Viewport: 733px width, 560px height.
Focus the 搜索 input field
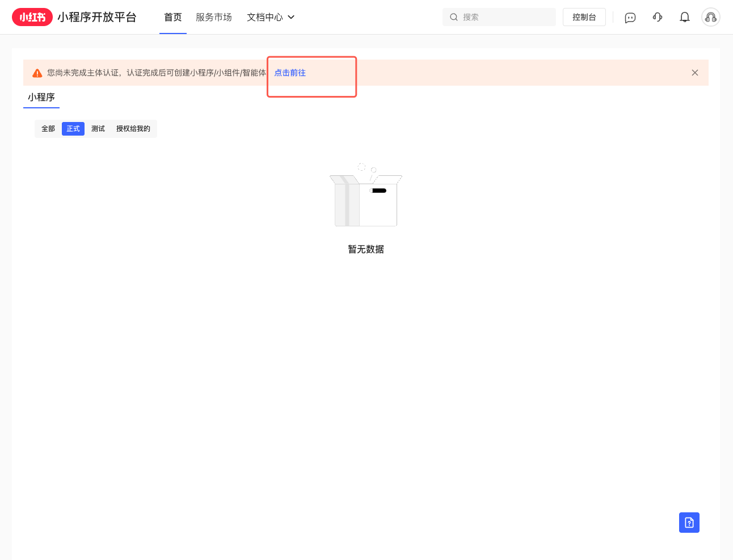tap(505, 17)
